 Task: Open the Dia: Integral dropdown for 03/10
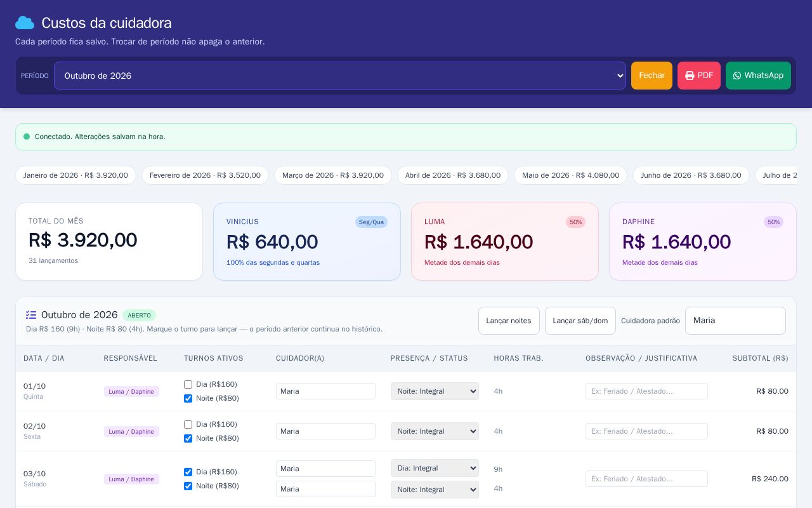click(435, 468)
